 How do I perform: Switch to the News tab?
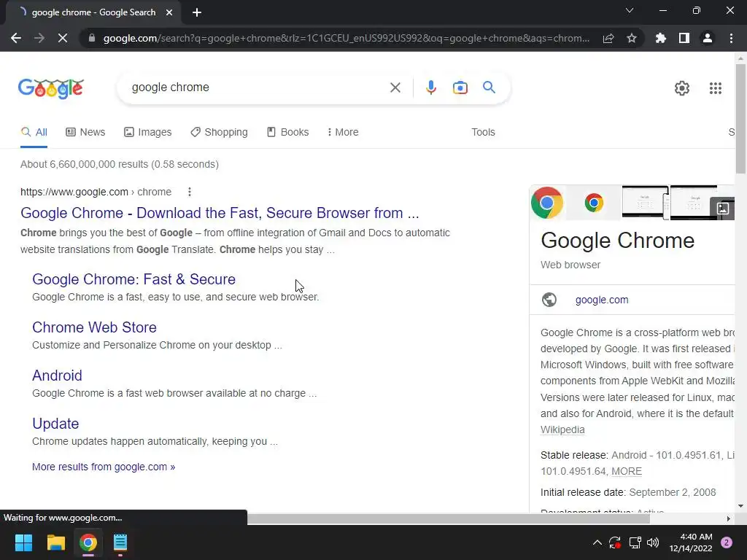point(85,133)
